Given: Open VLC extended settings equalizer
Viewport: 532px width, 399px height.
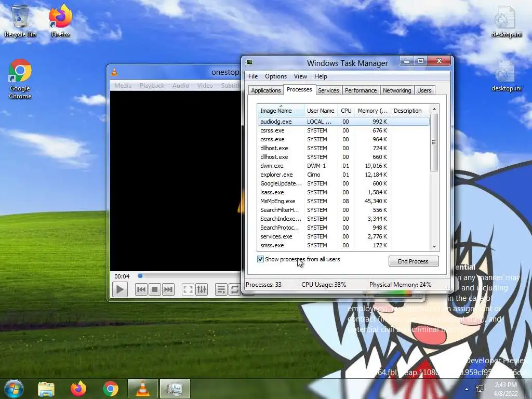Looking at the screenshot, I should (x=202, y=289).
